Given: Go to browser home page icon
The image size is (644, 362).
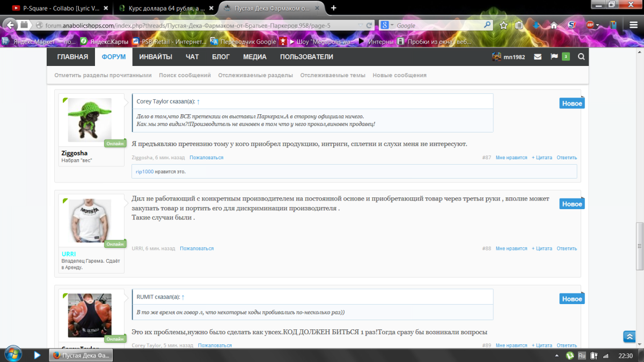Looking at the screenshot, I should pyautogui.click(x=553, y=25).
